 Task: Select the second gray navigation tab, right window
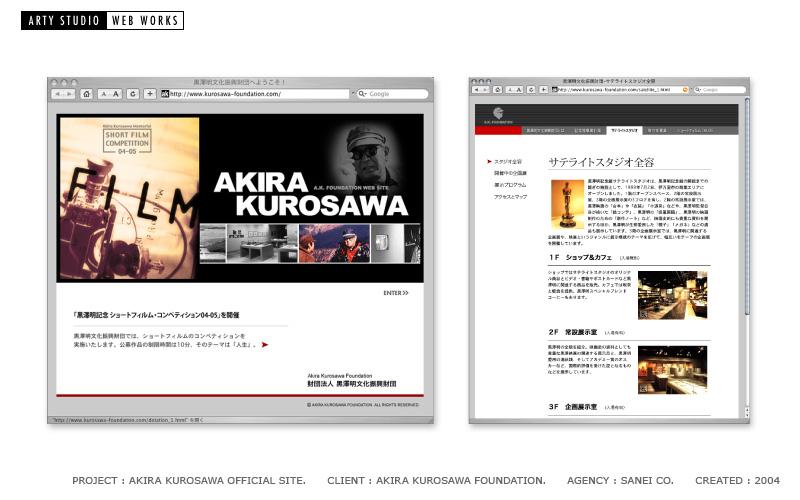click(x=588, y=131)
